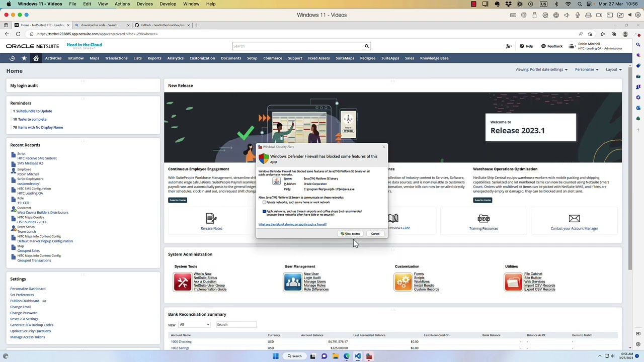The image size is (644, 362).
Task: Click the Windows taskbar Search box
Action: point(294,356)
